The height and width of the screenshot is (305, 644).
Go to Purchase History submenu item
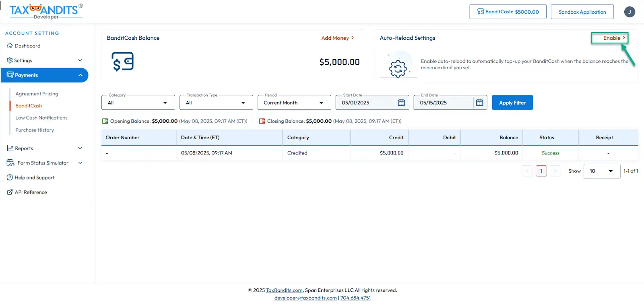click(35, 130)
